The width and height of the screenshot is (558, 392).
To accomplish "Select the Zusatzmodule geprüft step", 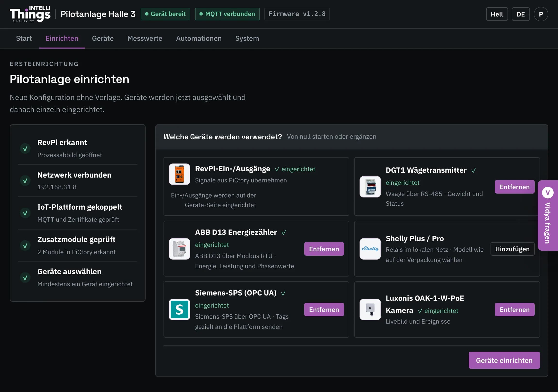I will (x=78, y=245).
